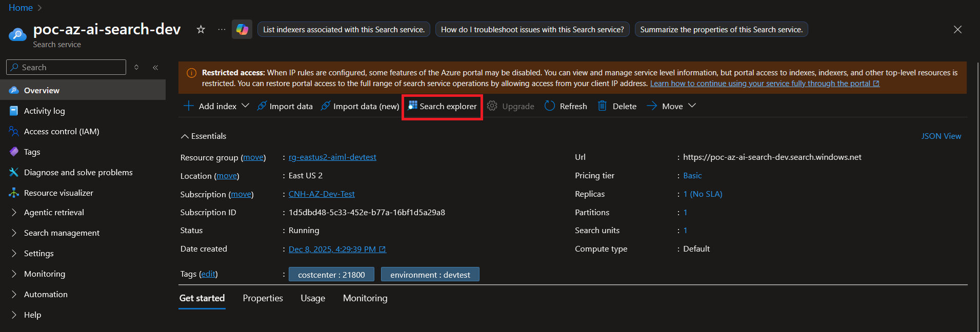
Task: Click the Upgrade gear button
Action: coord(510,106)
